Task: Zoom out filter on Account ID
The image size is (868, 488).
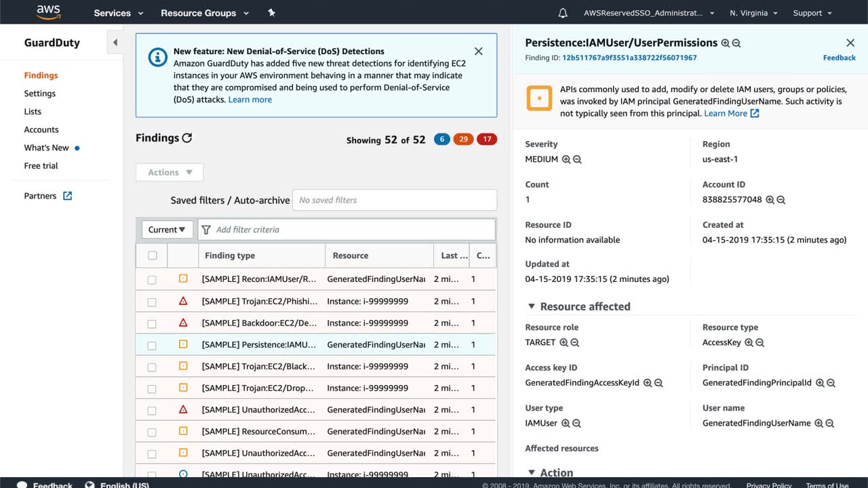Action: click(x=781, y=200)
